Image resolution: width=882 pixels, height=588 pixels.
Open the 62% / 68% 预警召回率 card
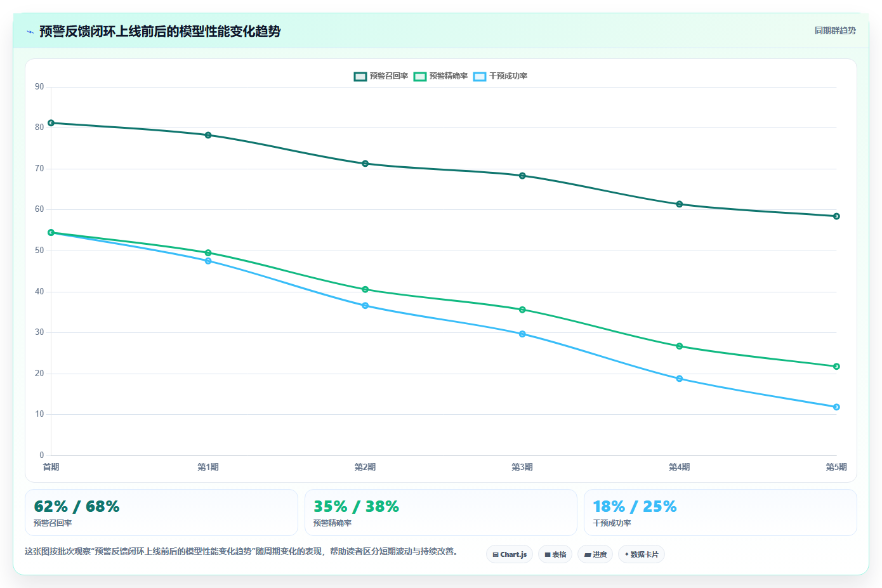pos(161,513)
